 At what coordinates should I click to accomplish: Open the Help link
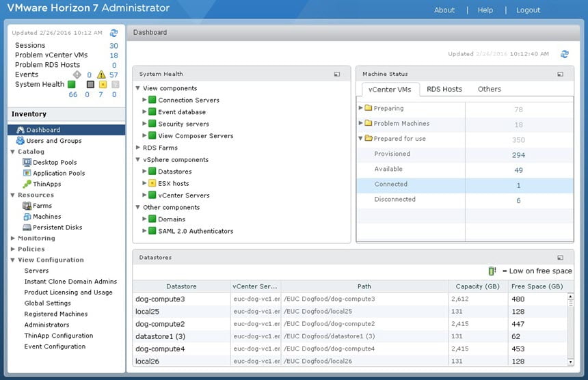tap(485, 10)
